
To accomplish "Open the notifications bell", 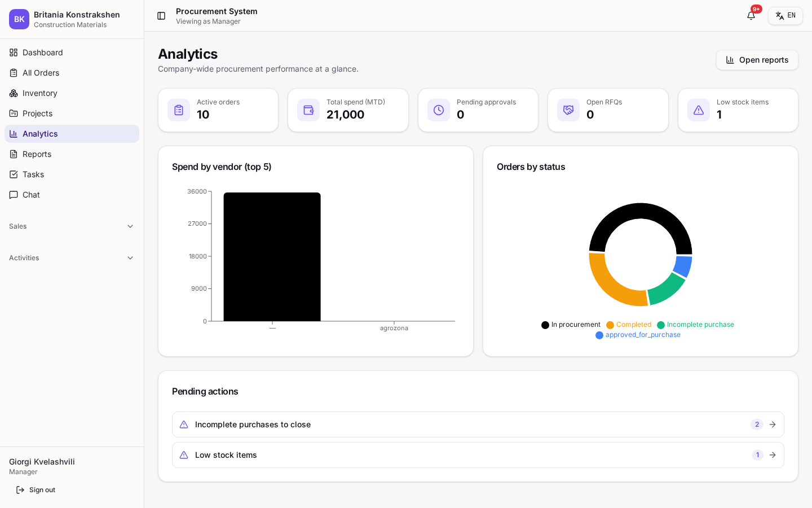I will point(751,16).
